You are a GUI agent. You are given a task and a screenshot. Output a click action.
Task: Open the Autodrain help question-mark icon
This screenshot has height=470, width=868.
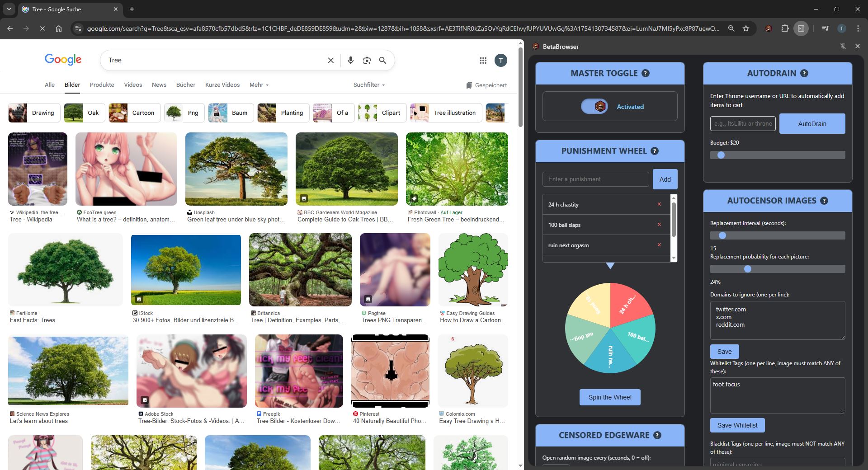[x=804, y=73]
